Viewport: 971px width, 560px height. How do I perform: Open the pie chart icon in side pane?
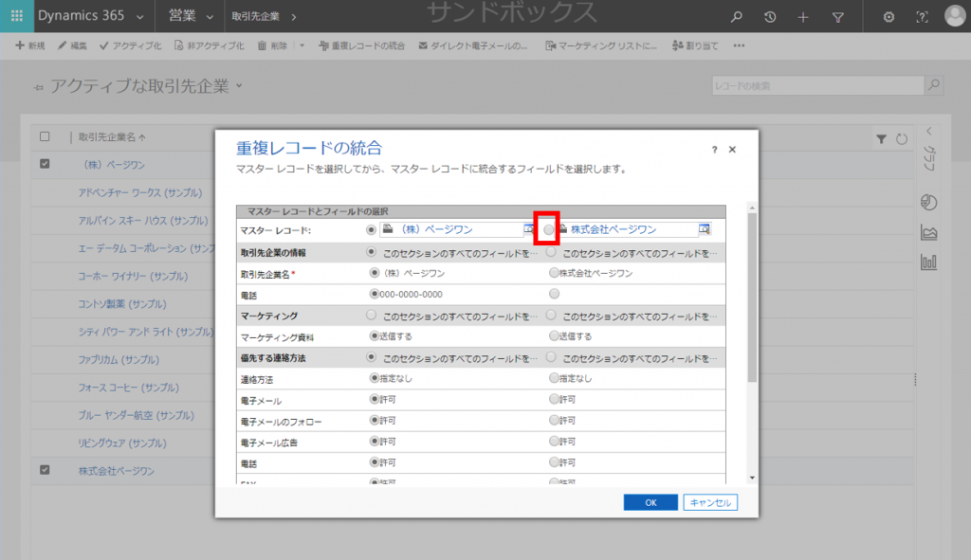pyautogui.click(x=929, y=203)
